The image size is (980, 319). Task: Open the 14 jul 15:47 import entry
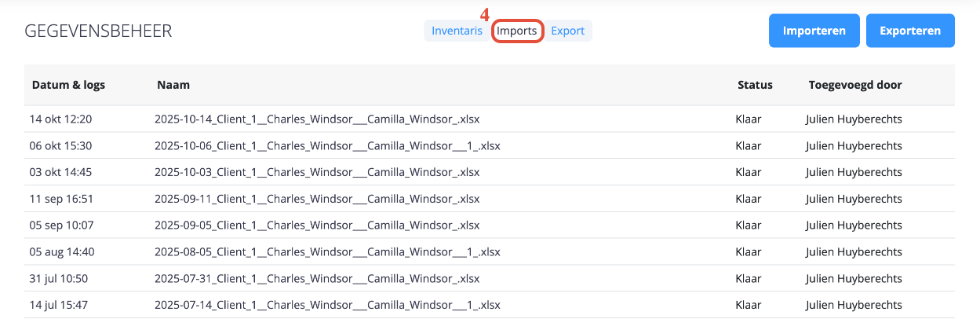(x=60, y=305)
